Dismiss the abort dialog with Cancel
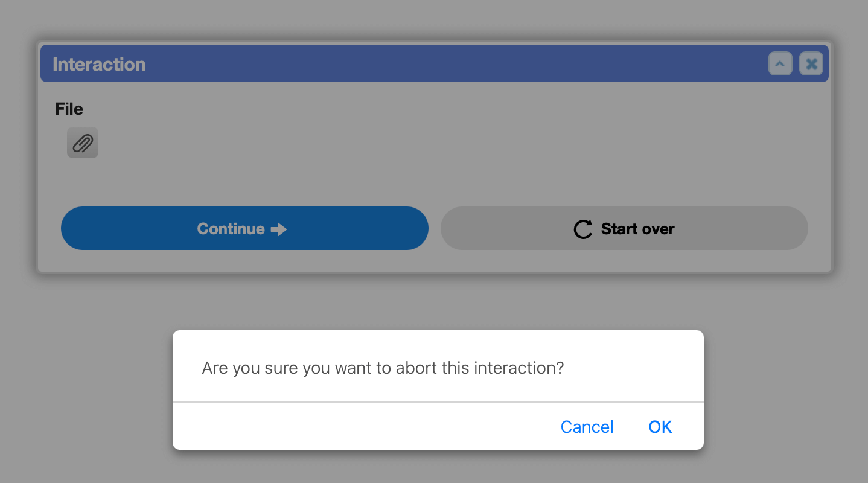 pyautogui.click(x=587, y=427)
